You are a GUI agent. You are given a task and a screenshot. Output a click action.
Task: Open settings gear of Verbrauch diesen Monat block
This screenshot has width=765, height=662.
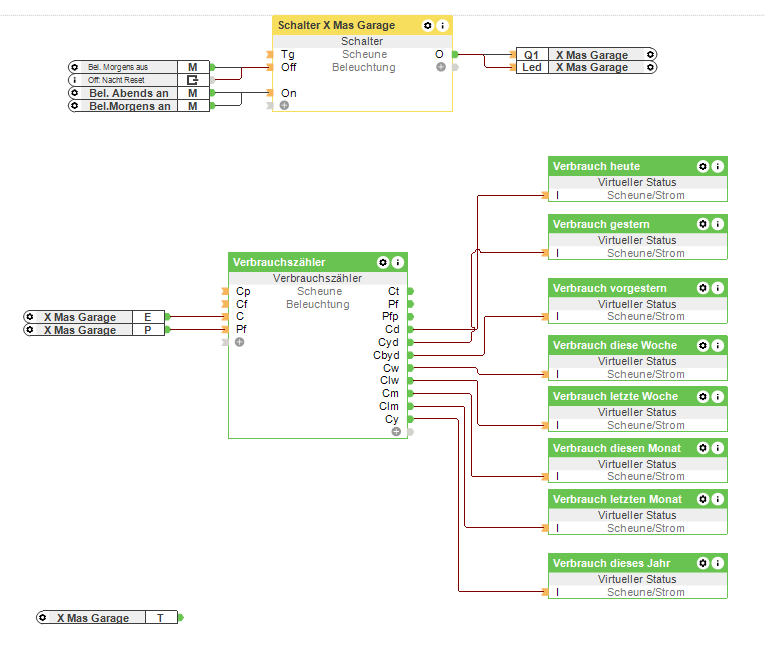703,448
